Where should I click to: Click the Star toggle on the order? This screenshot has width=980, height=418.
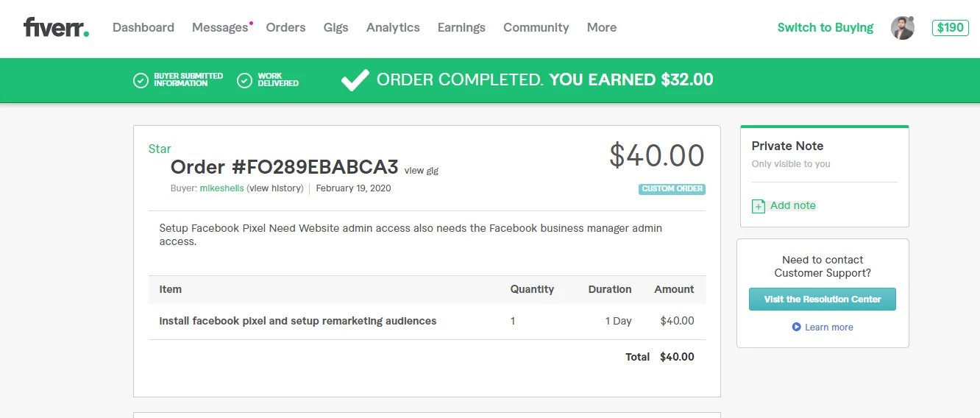click(160, 149)
